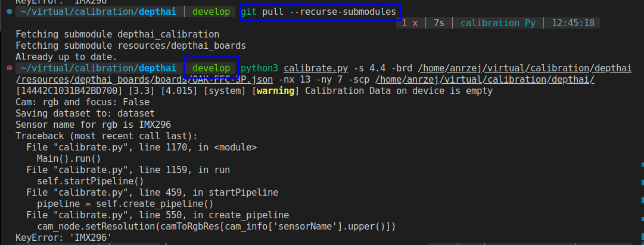Click the 'Fetching submodule depthai_calibration' output line

tap(117, 34)
